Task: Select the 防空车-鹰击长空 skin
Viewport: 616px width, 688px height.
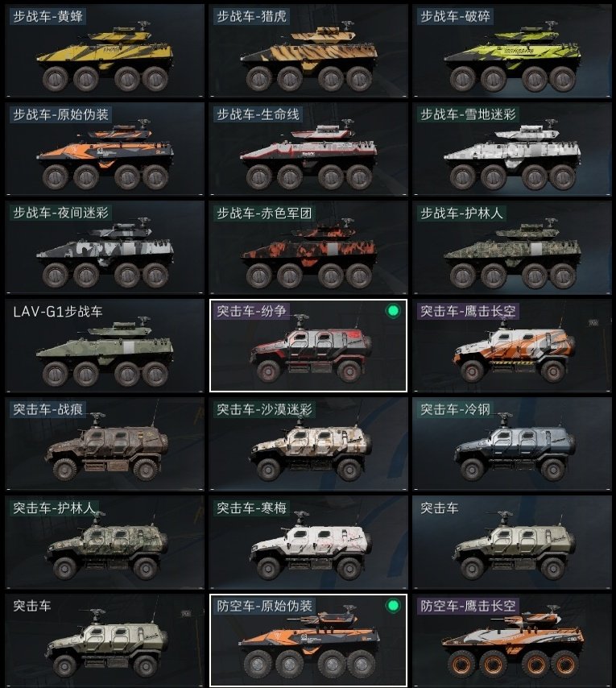Action: (512, 640)
